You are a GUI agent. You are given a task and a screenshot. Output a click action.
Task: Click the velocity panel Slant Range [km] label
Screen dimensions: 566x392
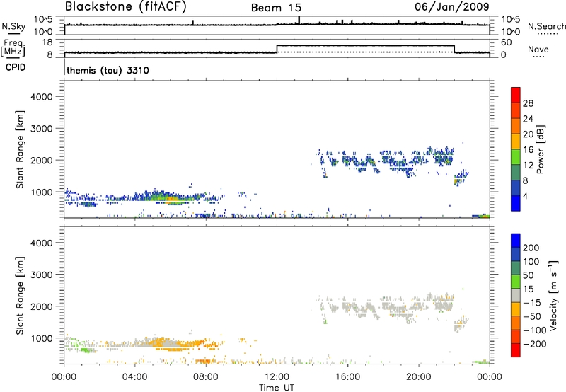[21, 295]
